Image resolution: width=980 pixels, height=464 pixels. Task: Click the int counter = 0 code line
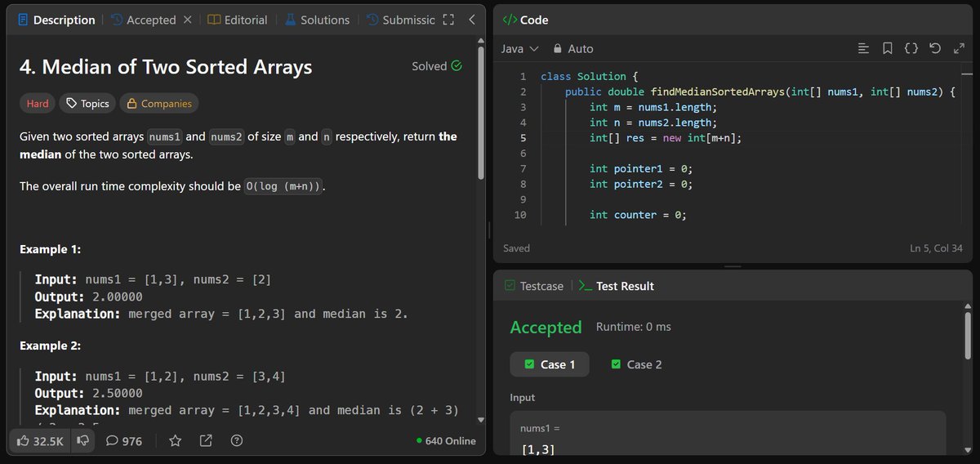(637, 215)
